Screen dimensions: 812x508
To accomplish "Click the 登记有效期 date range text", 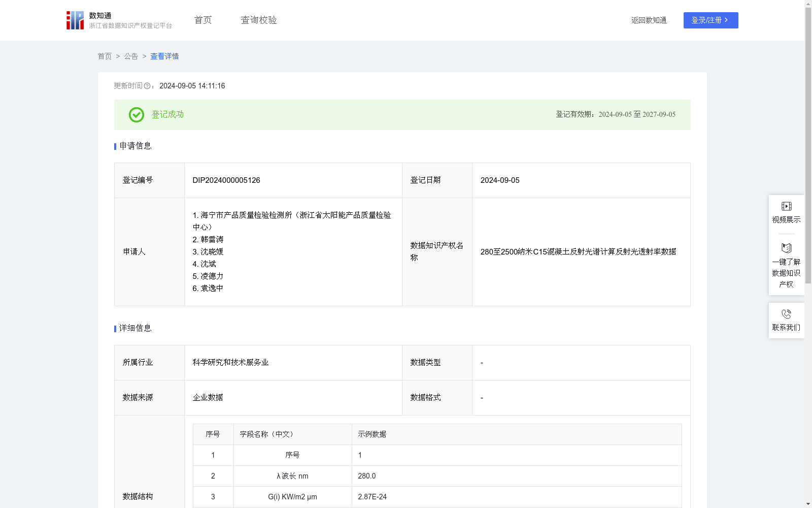I will (x=637, y=114).
